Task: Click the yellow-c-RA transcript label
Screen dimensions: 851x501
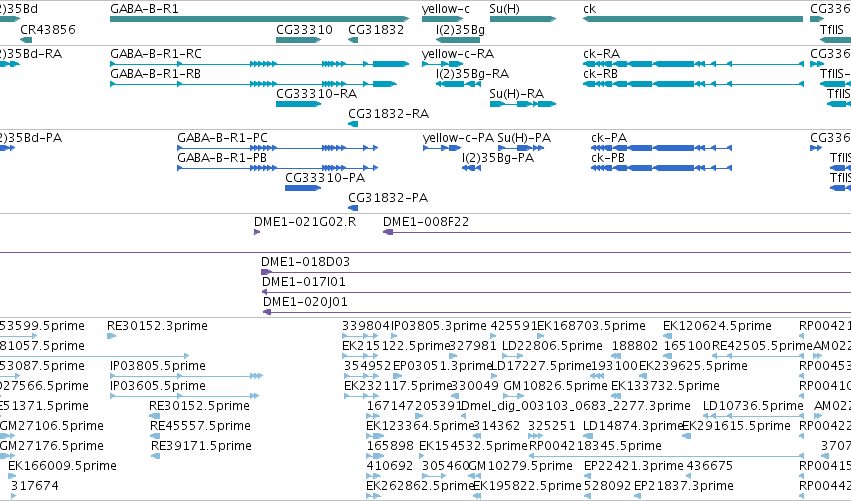Action: coord(458,54)
